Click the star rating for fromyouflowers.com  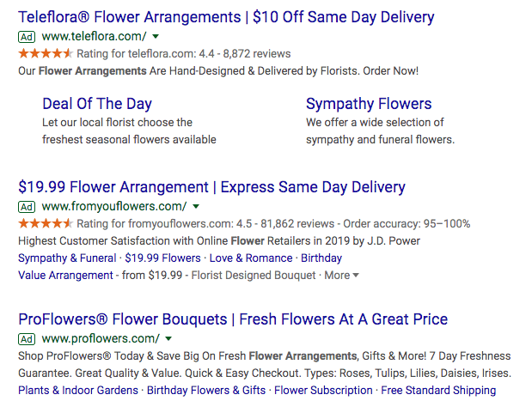pyautogui.click(x=46, y=224)
